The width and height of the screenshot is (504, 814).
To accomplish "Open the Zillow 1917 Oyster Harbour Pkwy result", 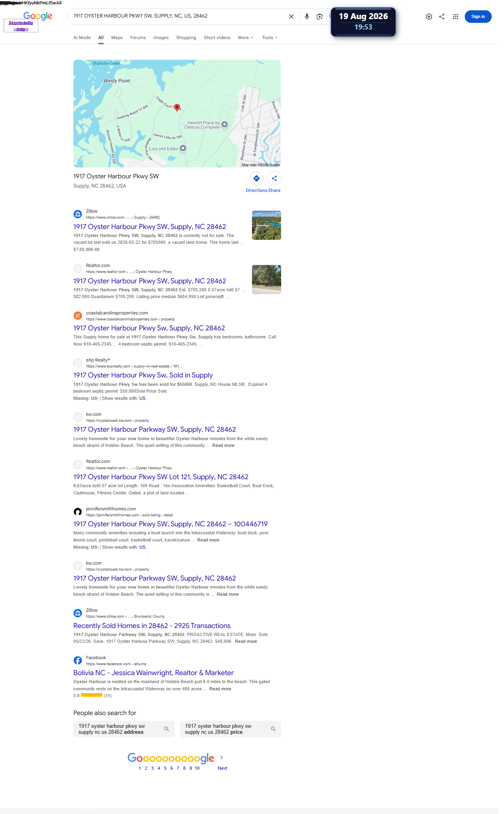I will click(x=150, y=227).
